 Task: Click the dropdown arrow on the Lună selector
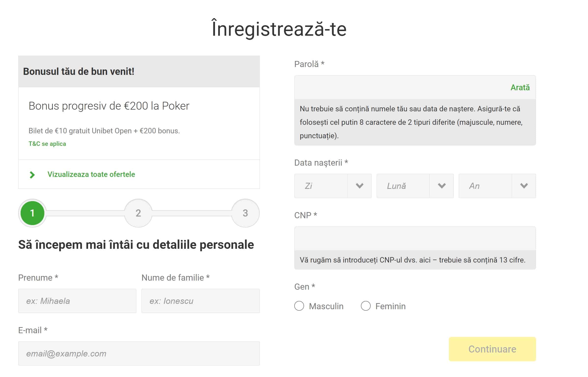pyautogui.click(x=442, y=186)
